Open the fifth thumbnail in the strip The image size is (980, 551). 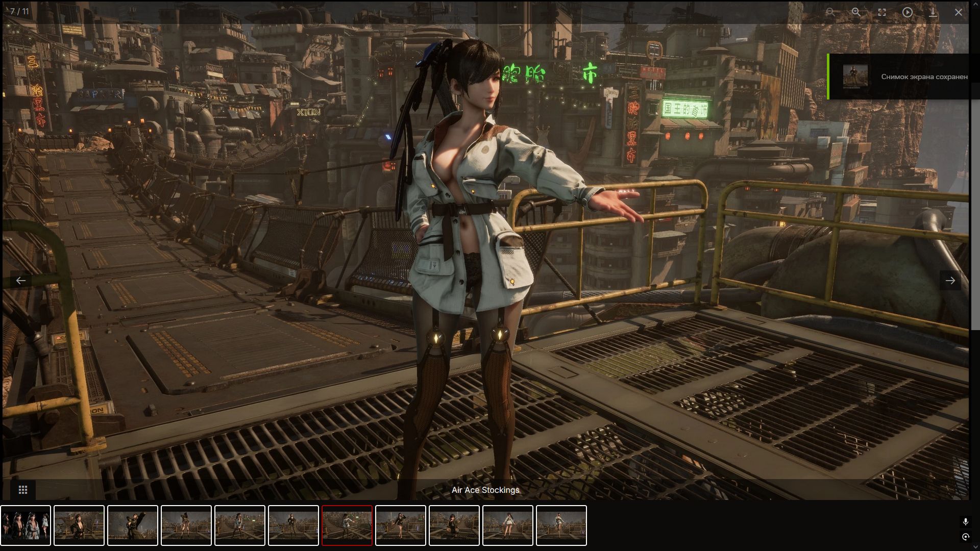pyautogui.click(x=240, y=525)
